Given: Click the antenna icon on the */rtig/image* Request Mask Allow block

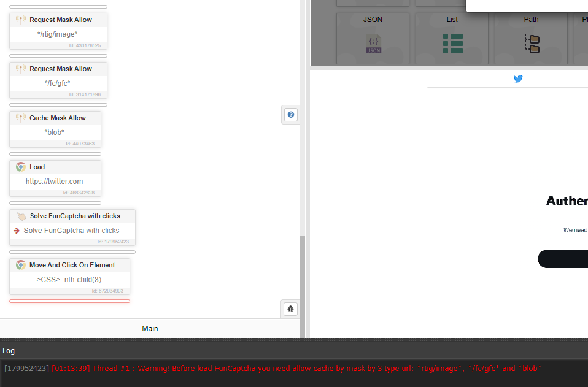Looking at the screenshot, I should coord(21,20).
